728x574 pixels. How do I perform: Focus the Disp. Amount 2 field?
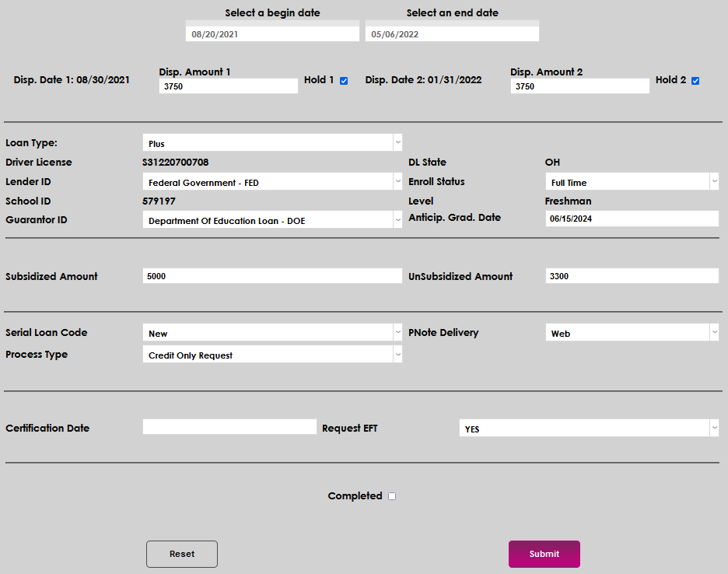579,86
